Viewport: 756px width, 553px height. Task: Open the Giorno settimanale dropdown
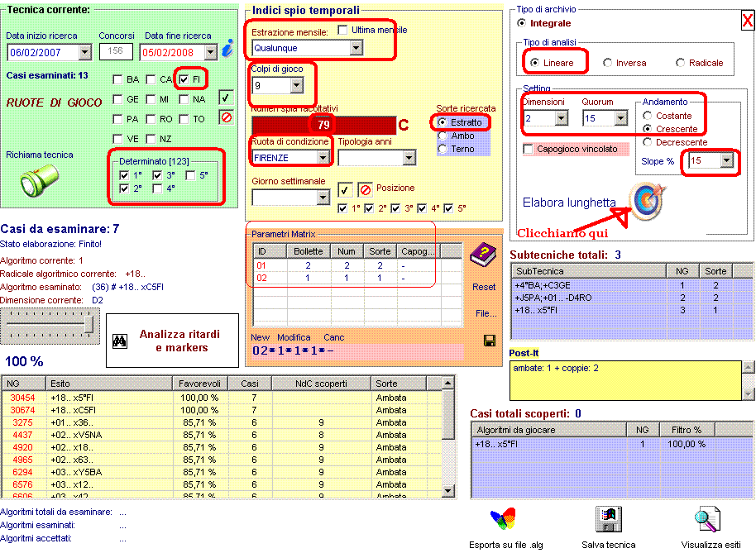pyautogui.click(x=323, y=197)
